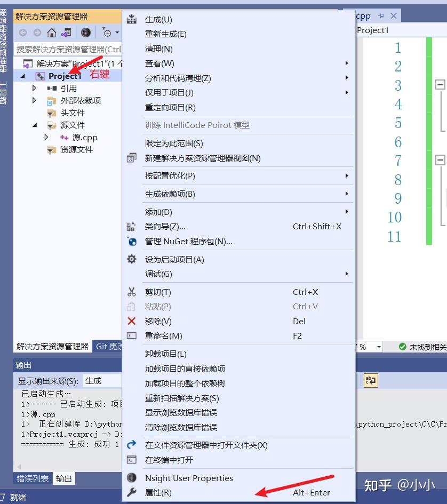This screenshot has height=504, width=447.
Task: Click the red X icon beside 移除(V)
Action: 132,321
